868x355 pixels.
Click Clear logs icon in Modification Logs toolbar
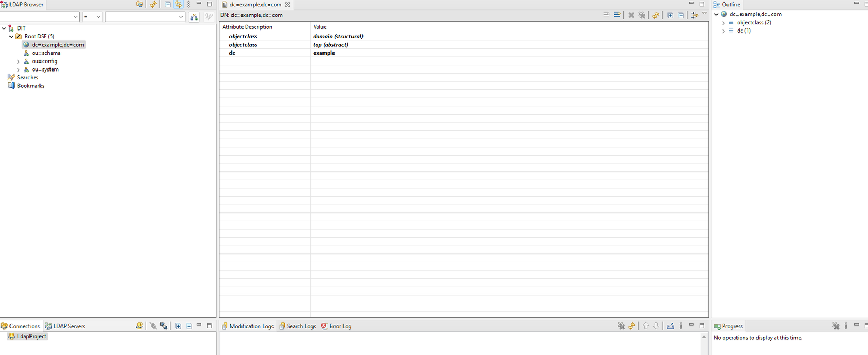[x=621, y=326]
